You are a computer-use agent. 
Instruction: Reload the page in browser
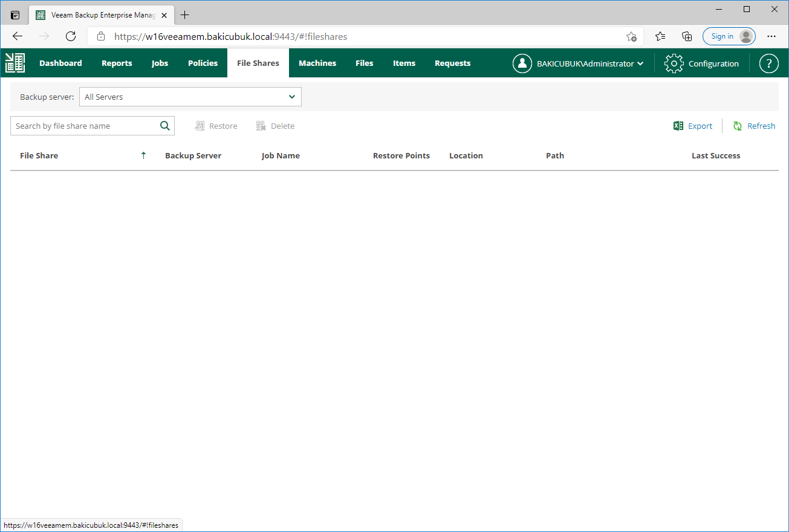tap(71, 36)
